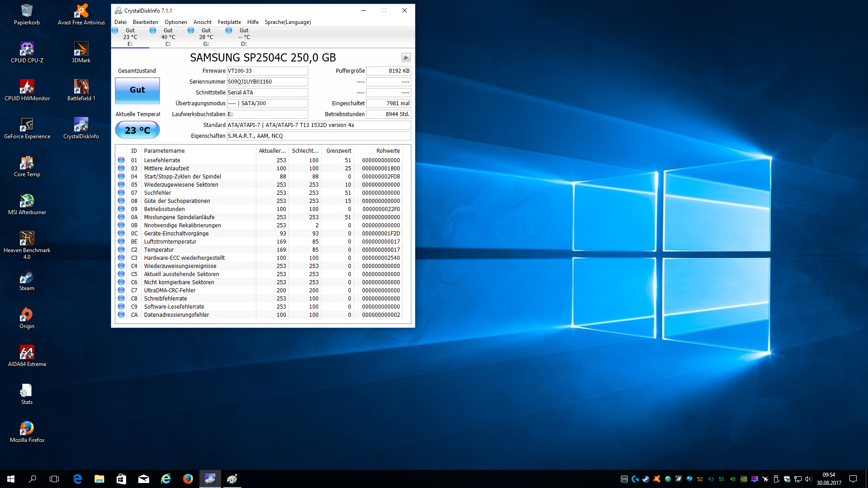
Task: Click the Seriennummer value field
Action: coord(267,82)
